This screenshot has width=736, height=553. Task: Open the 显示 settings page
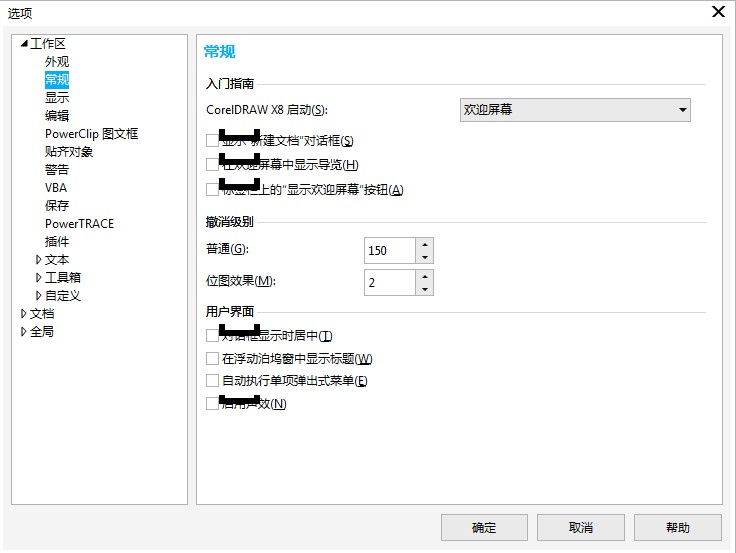click(x=57, y=98)
